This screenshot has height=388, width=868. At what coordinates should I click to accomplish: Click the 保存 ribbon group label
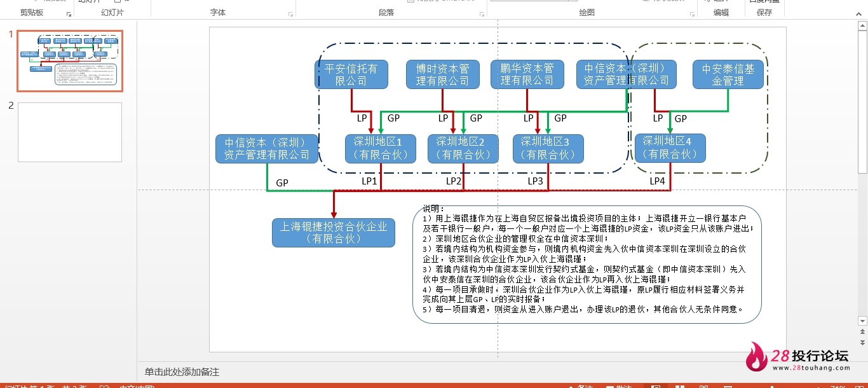[764, 13]
